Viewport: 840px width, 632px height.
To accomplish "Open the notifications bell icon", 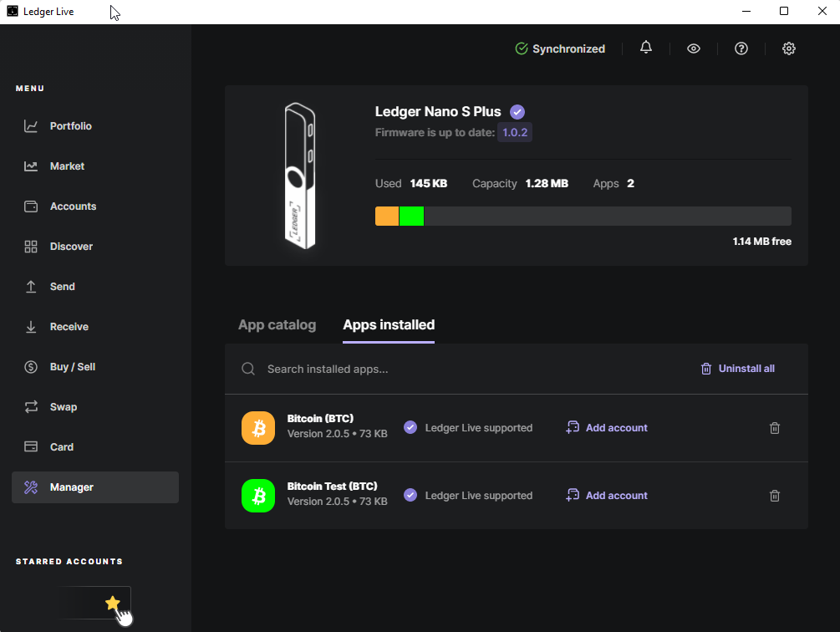I will pos(646,48).
